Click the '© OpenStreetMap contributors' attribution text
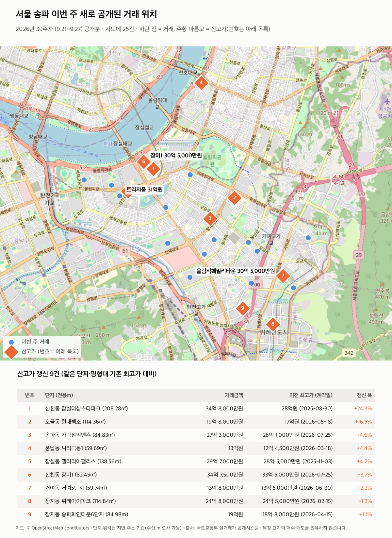This screenshot has height=538, width=392. click(58, 528)
